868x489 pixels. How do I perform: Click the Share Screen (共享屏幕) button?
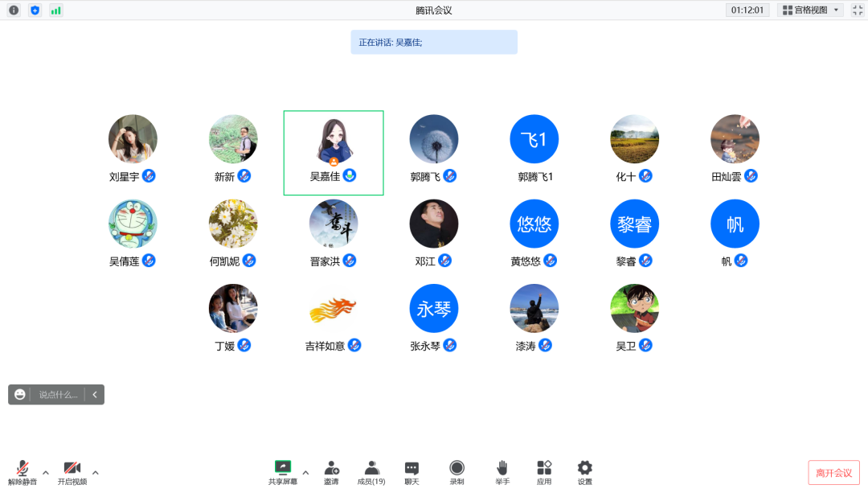coord(282,471)
